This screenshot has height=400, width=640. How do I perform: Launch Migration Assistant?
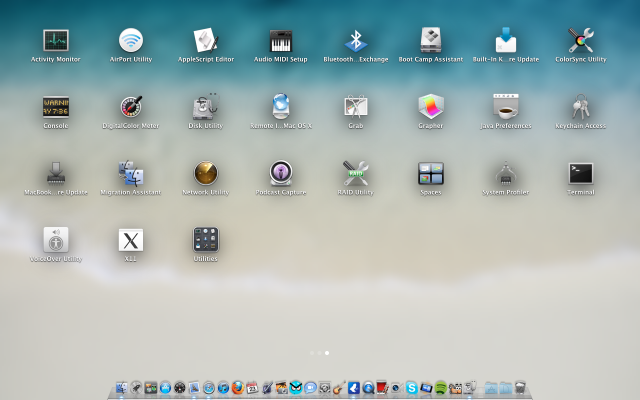pos(131,173)
